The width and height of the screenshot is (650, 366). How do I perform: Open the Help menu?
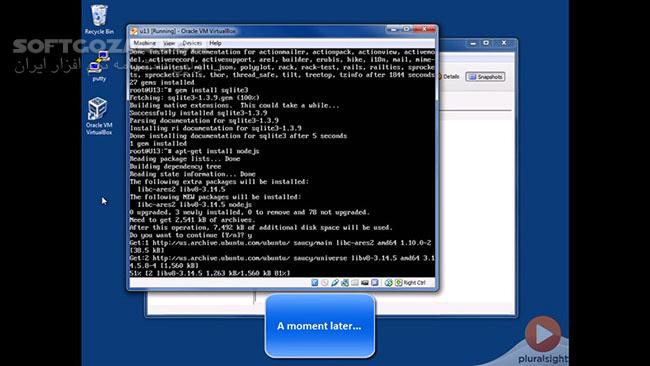pos(215,43)
